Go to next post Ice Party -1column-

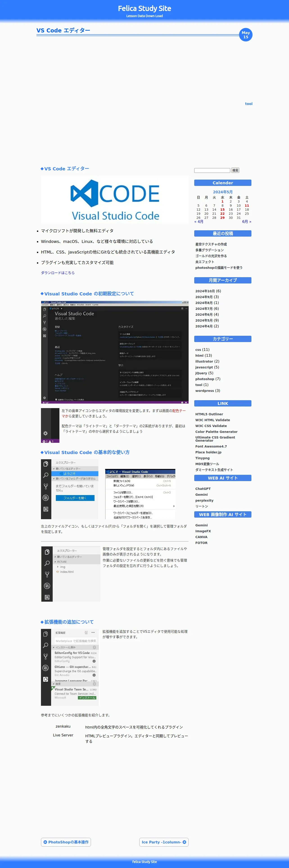[x=164, y=842]
